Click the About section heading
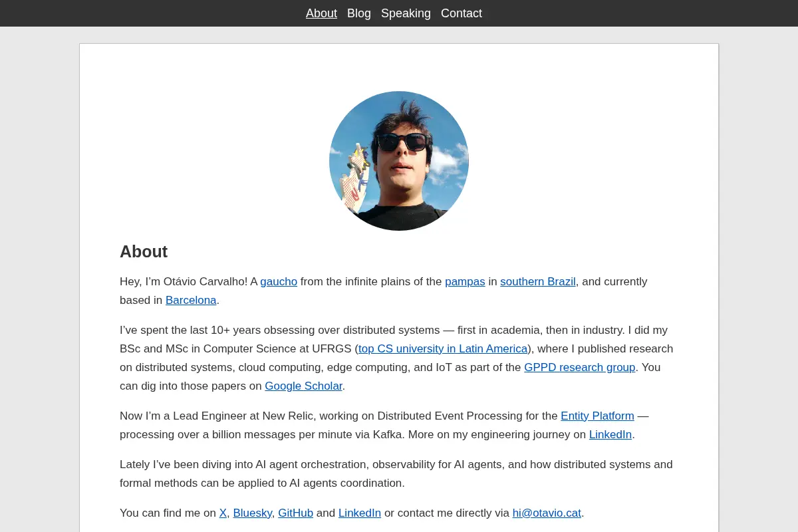798x532 pixels. [144, 251]
